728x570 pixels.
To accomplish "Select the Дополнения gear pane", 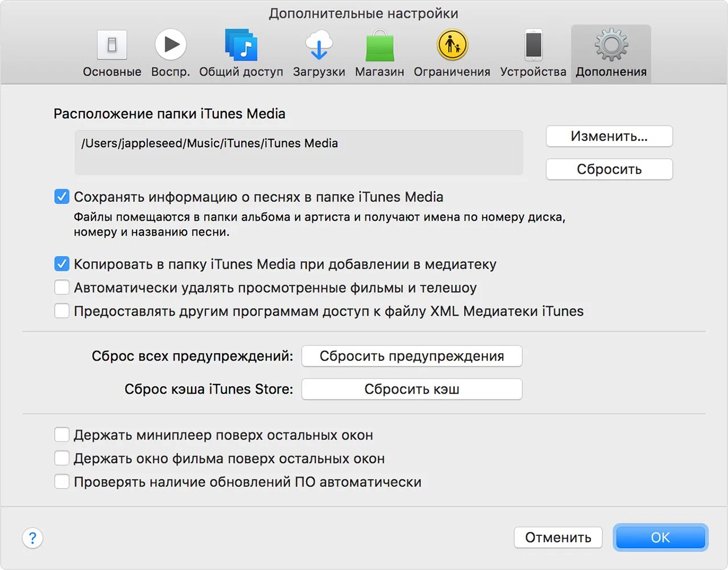I will [611, 55].
